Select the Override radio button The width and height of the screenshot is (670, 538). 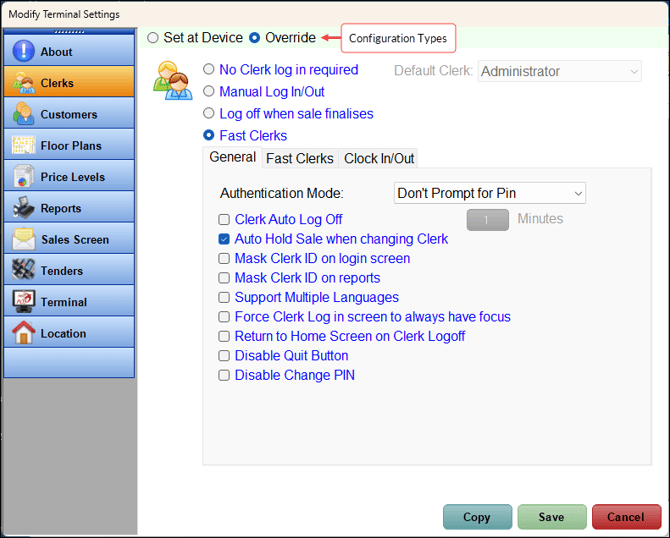pyautogui.click(x=254, y=38)
